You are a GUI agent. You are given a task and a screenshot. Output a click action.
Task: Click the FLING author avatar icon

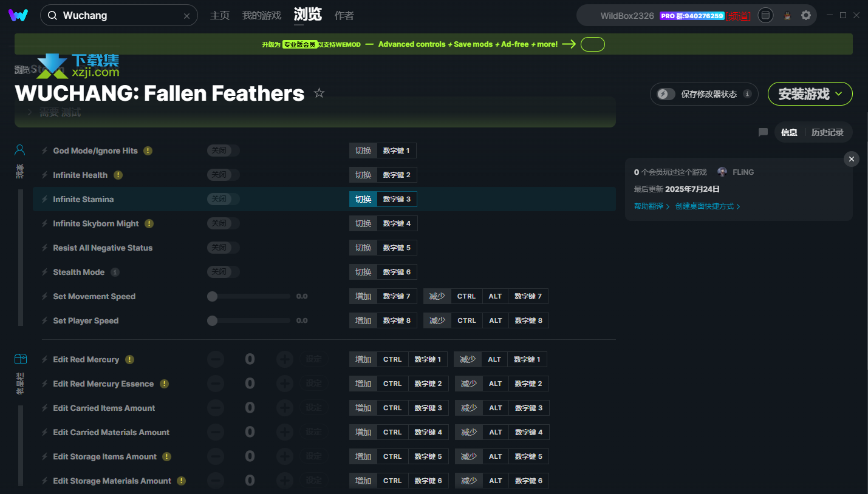point(722,172)
